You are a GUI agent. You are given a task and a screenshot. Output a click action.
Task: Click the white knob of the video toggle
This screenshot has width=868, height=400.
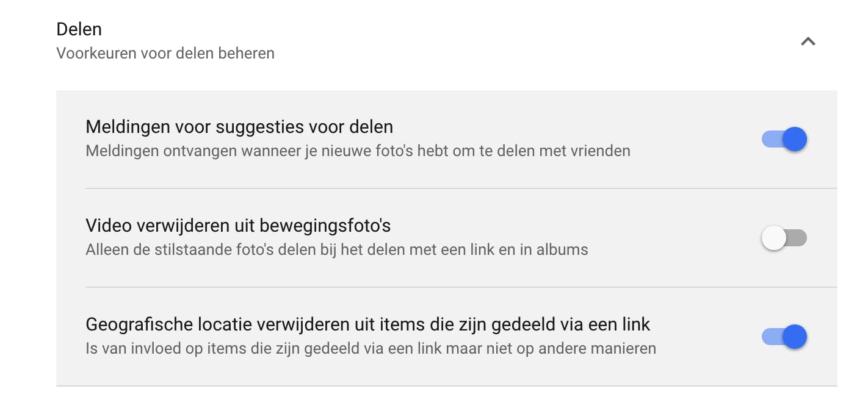point(773,238)
